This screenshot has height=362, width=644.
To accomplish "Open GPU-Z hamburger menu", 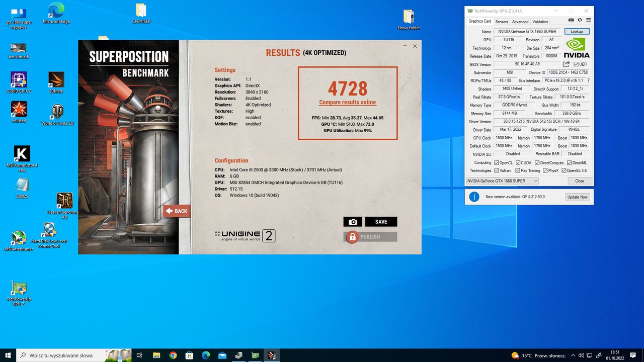I will (588, 20).
